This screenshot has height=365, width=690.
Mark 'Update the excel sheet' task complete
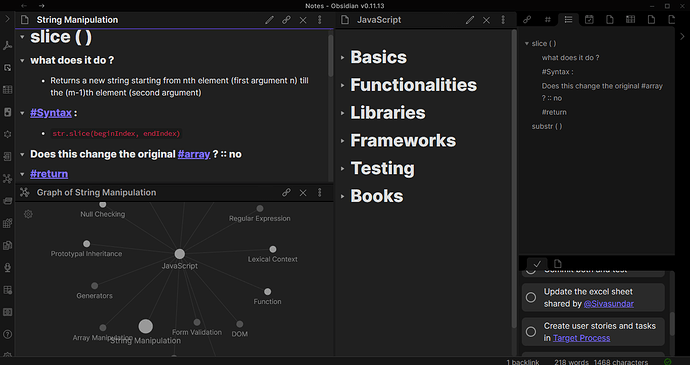coord(531,298)
